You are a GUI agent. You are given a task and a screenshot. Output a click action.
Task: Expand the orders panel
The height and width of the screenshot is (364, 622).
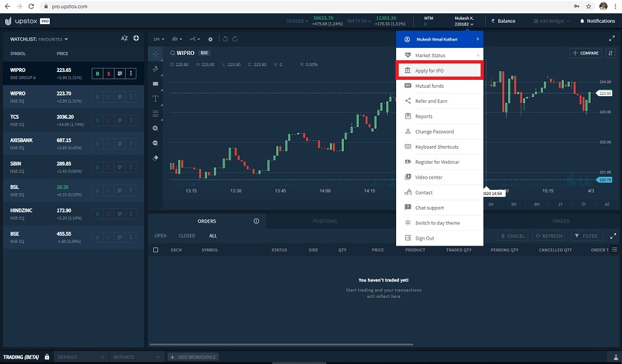(x=613, y=236)
